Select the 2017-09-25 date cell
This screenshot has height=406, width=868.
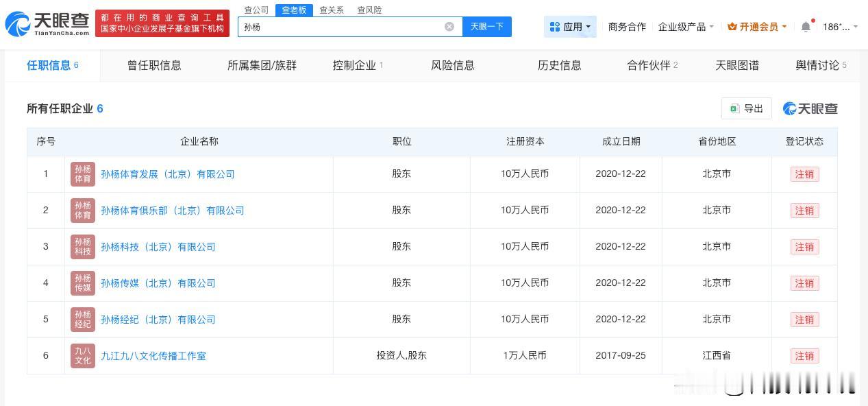621,355
